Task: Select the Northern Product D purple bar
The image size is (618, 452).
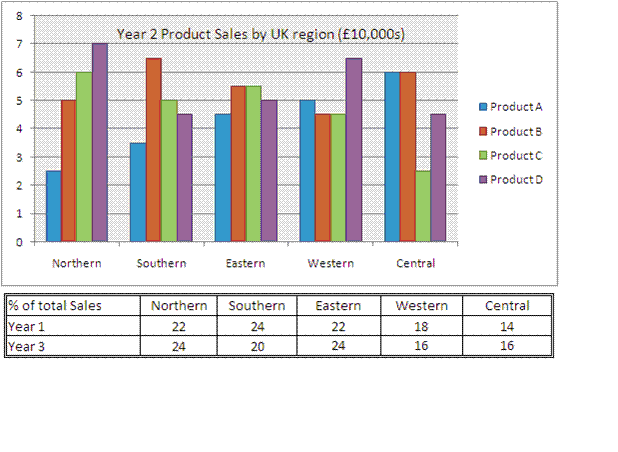Action: tap(100, 142)
